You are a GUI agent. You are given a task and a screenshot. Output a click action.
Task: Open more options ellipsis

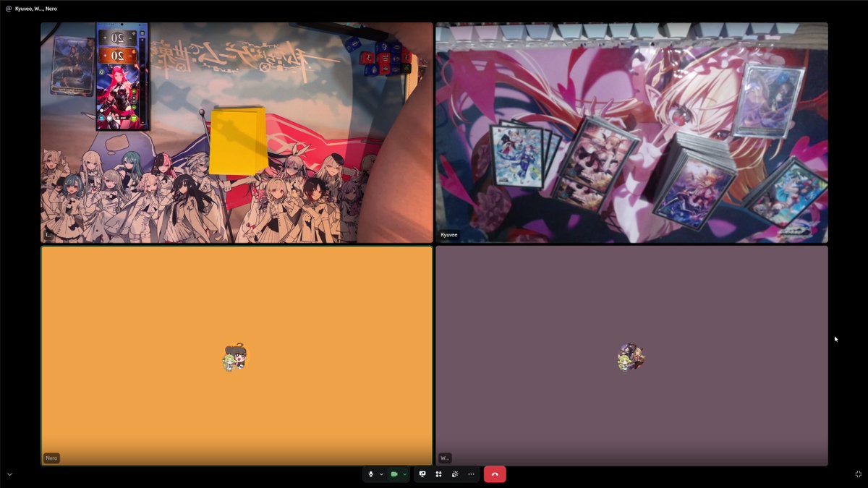click(471, 474)
